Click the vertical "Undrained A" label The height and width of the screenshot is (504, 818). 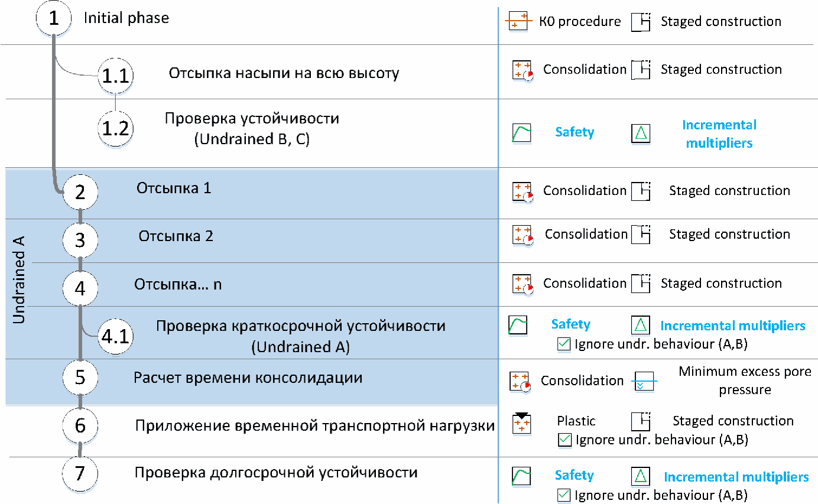coord(20,279)
